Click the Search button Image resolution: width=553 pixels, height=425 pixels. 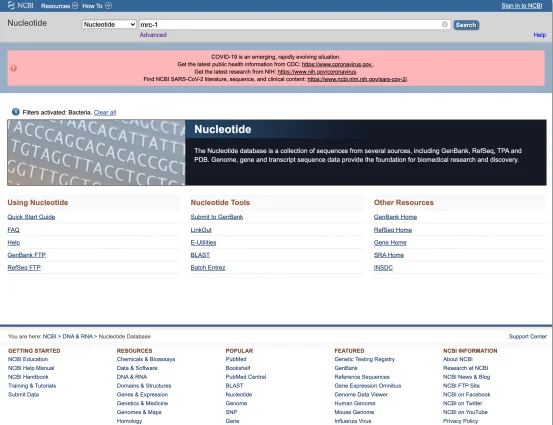466,25
